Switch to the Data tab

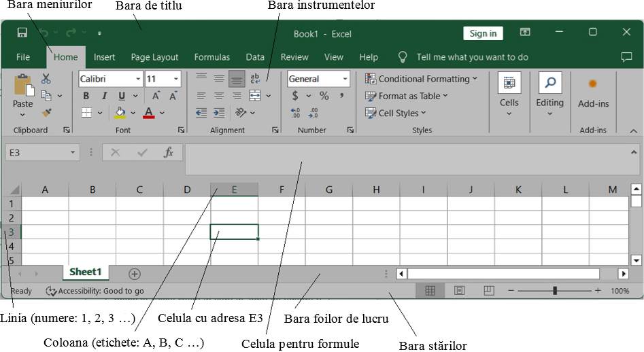tap(255, 57)
